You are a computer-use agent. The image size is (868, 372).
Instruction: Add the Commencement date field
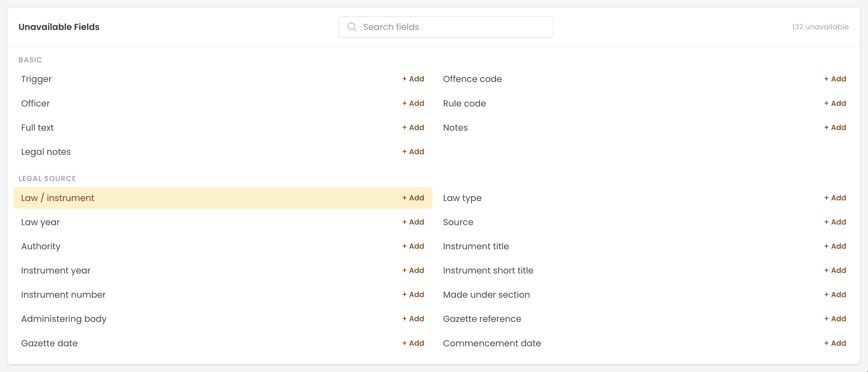(x=835, y=343)
